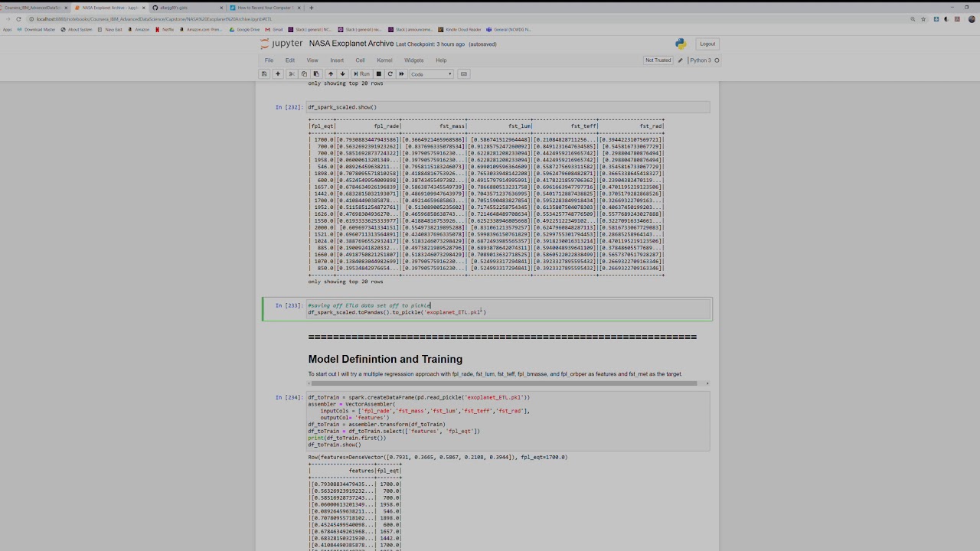Open the Navy East bookmark
The image size is (980, 551).
(109, 30)
